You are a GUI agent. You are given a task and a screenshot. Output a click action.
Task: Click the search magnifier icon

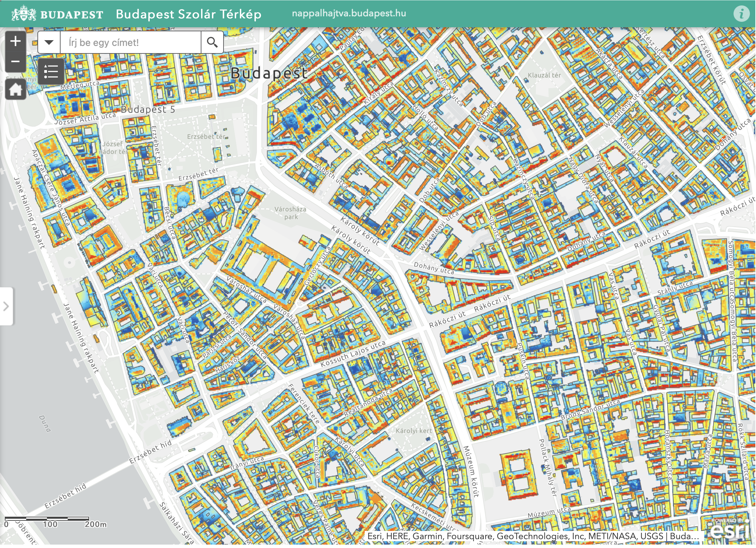(212, 43)
